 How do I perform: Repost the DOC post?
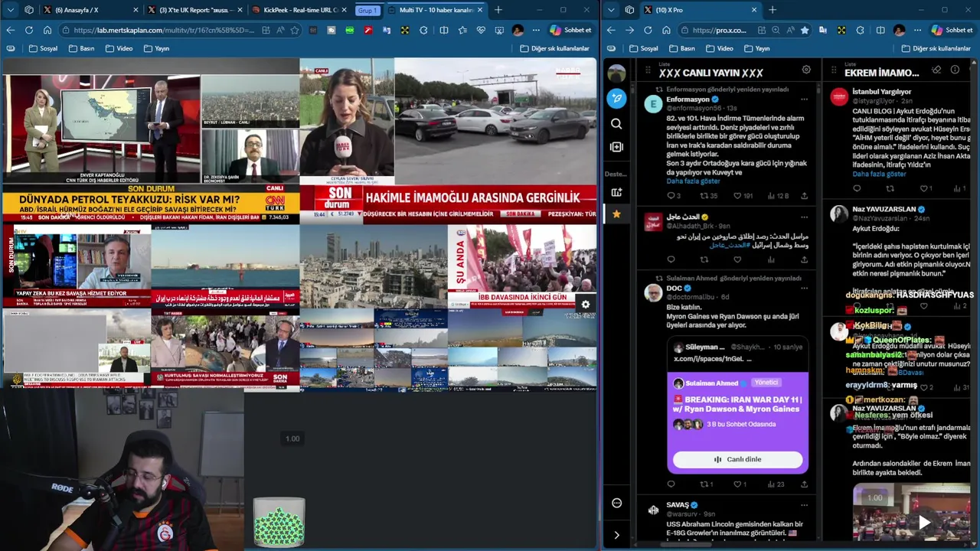(704, 484)
